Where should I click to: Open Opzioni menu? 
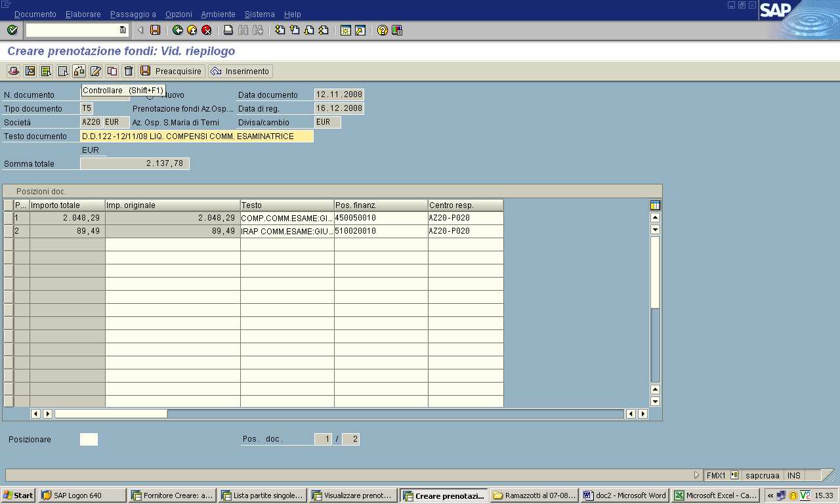(x=178, y=14)
